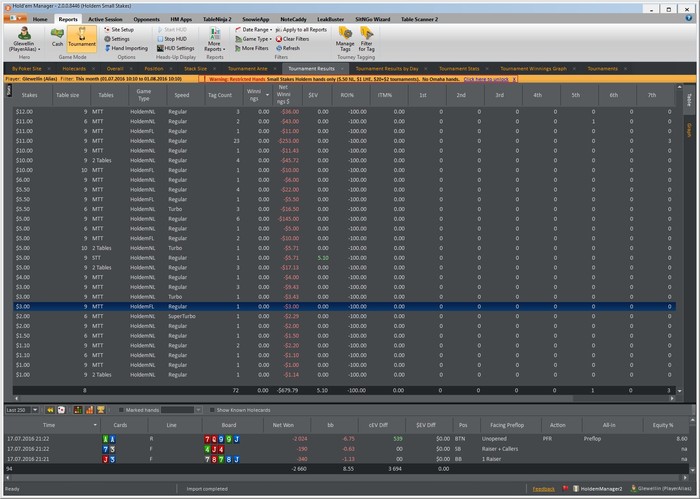Screen dimensions: 700x499
Task: Switch to Cash game mode
Action: [x=57, y=37]
